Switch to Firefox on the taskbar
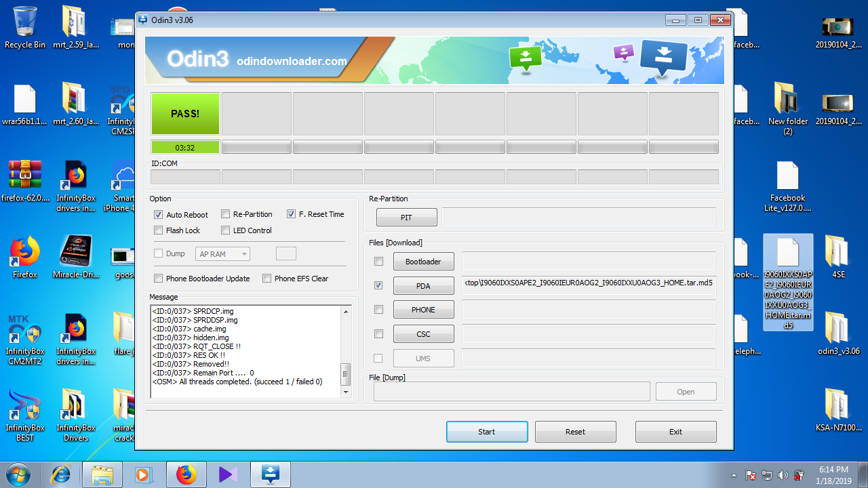The height and width of the screenshot is (488, 868). coord(186,474)
